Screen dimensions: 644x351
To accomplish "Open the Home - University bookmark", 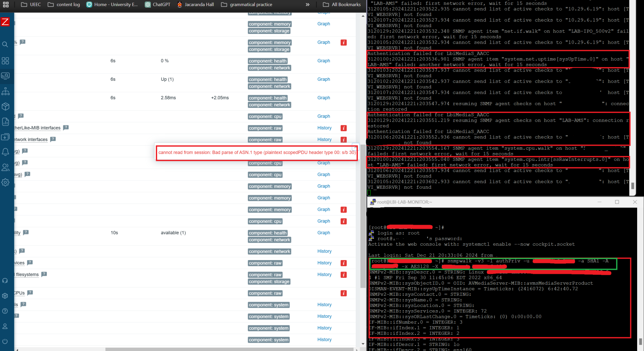I will (112, 5).
